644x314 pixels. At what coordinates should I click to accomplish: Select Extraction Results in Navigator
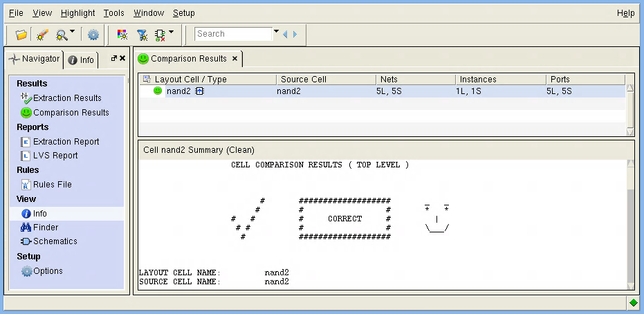[67, 98]
